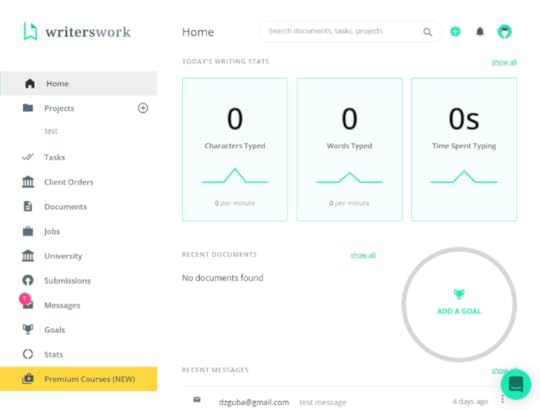Open Submissions in the sidebar
The image size is (540, 410).
coord(68,281)
